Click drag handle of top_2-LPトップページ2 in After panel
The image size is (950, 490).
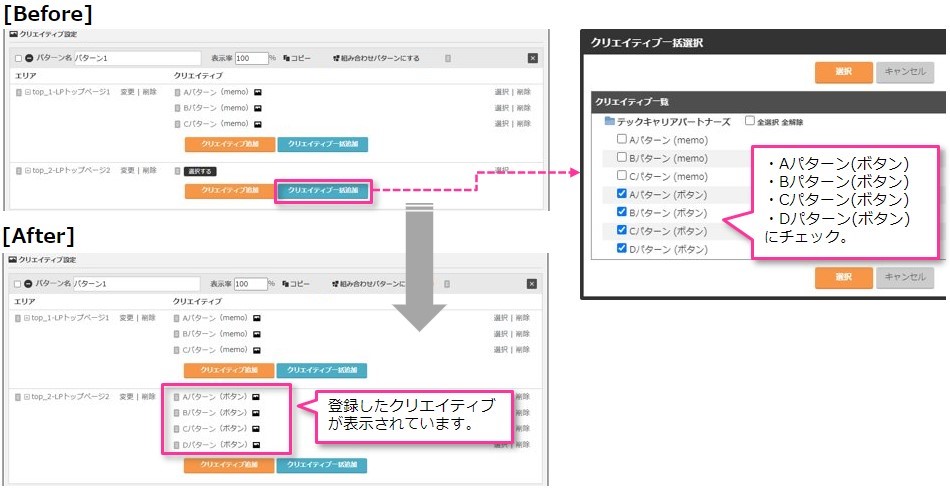(x=18, y=397)
